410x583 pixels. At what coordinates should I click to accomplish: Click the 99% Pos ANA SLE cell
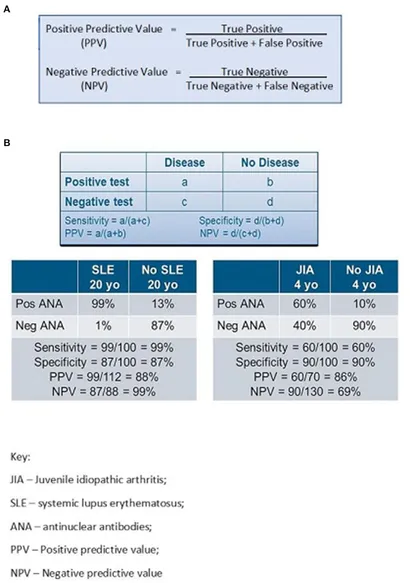click(103, 304)
